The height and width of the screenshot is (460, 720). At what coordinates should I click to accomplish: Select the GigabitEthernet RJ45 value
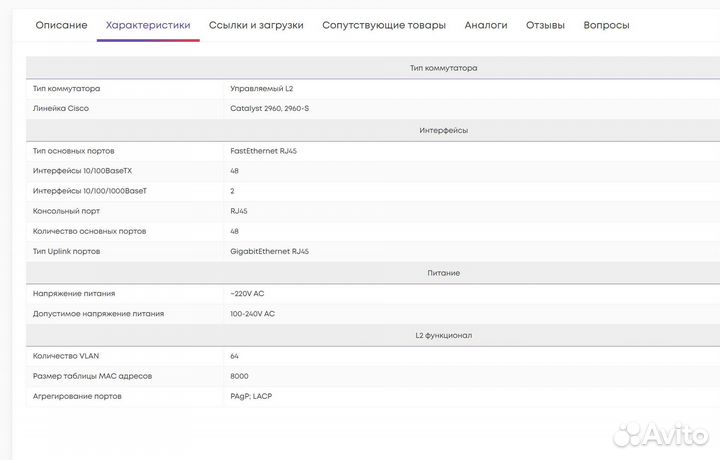270,252
